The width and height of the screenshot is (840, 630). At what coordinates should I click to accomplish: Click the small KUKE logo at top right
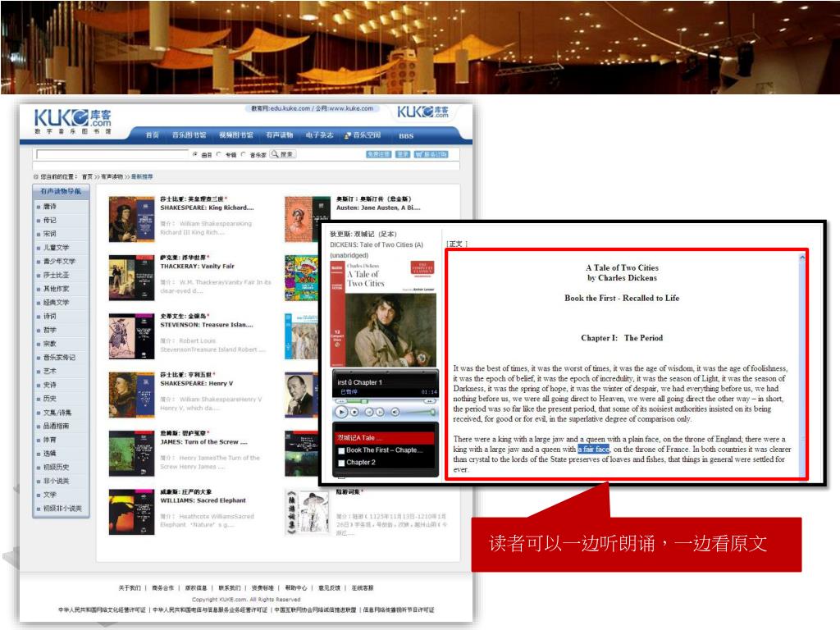click(x=422, y=112)
